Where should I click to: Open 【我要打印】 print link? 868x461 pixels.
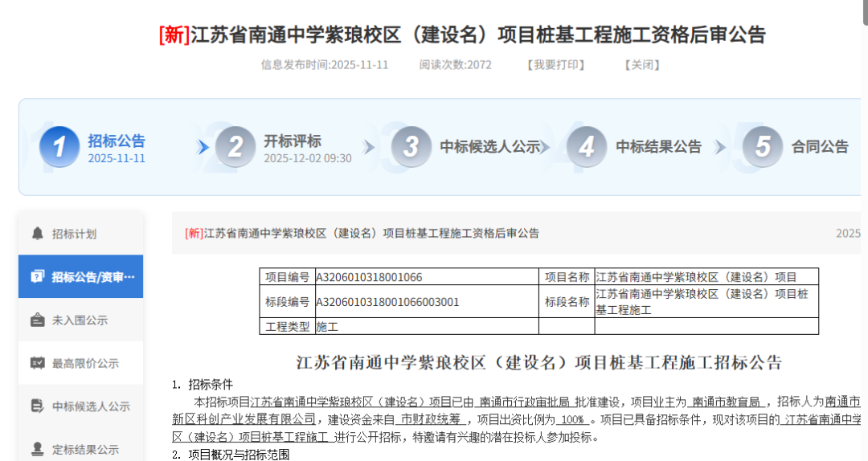(x=555, y=65)
